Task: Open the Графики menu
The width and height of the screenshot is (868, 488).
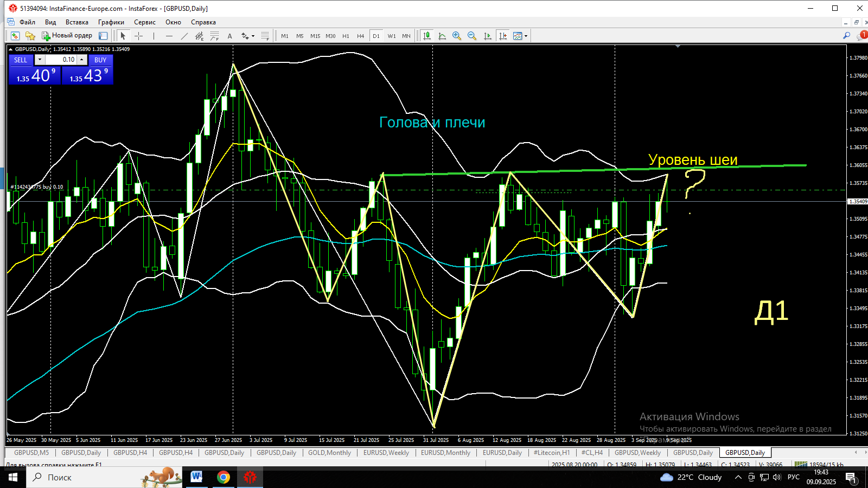Action: tap(111, 22)
